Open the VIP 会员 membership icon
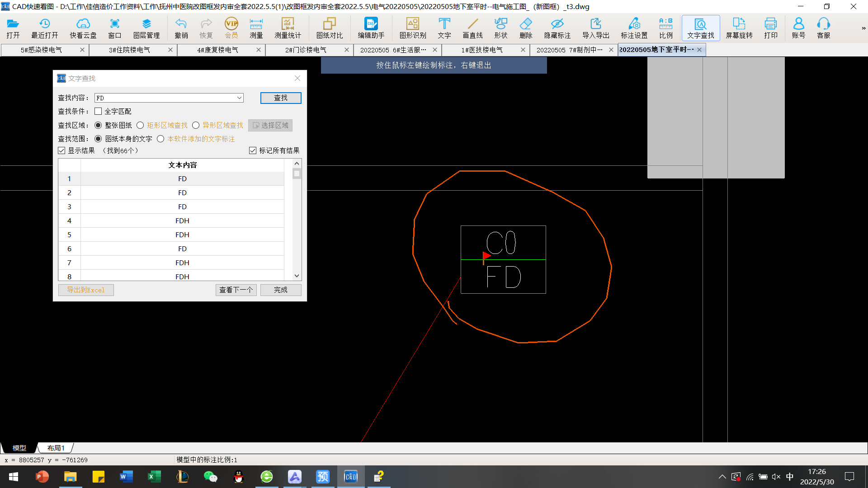This screenshot has height=488, width=868. point(231,28)
